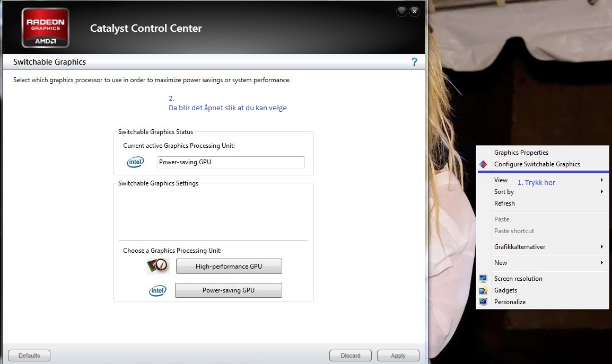Click the Catalyst Control Center title text
The height and width of the screenshot is (364, 612).
146,28
